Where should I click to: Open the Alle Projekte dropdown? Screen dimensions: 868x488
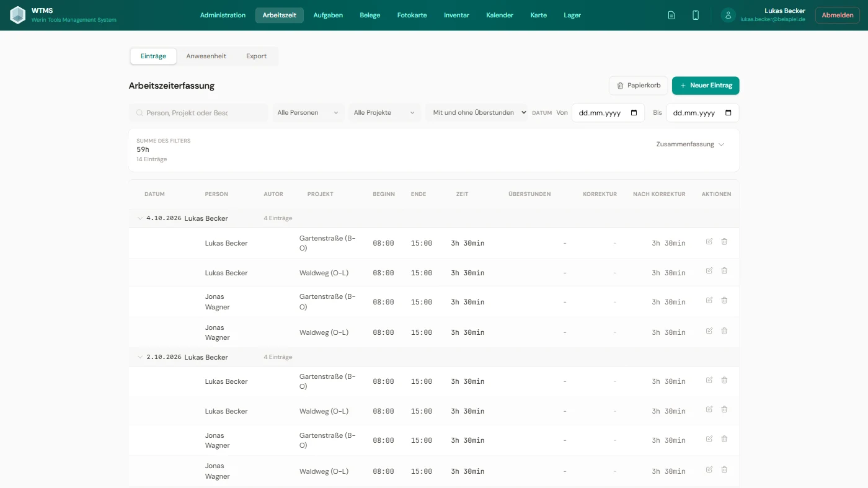click(384, 113)
